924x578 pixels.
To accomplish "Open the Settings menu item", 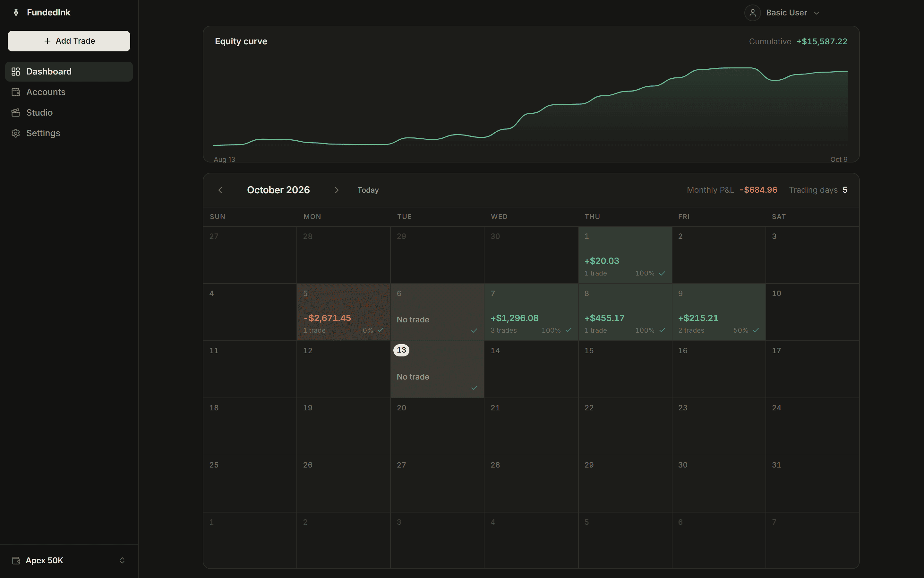I will [69, 133].
